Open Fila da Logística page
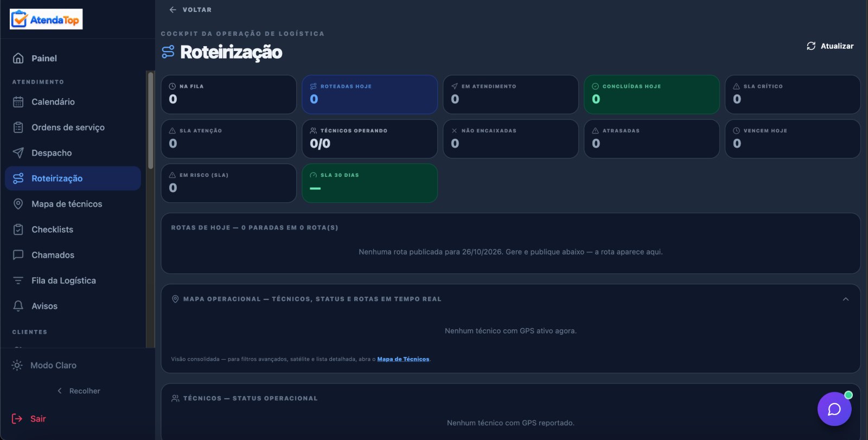Image resolution: width=868 pixels, height=440 pixels. point(73,280)
